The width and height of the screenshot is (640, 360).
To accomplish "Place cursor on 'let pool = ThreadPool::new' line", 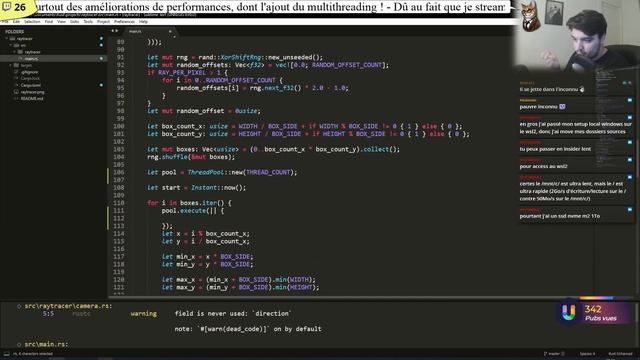I will 222,172.
